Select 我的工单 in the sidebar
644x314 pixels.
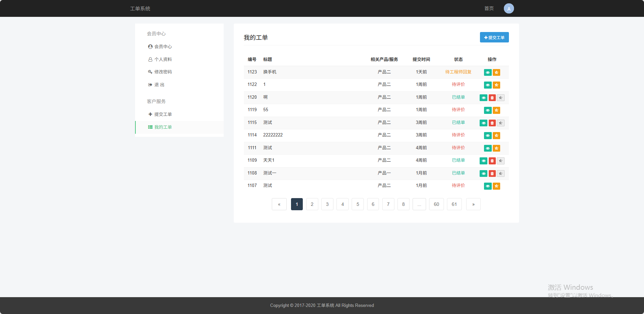coord(163,127)
